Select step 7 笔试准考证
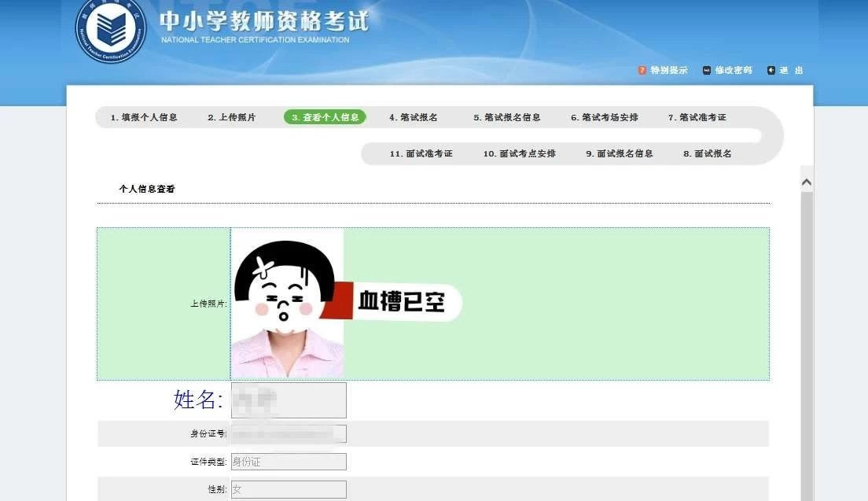This screenshot has width=868, height=501. click(700, 116)
